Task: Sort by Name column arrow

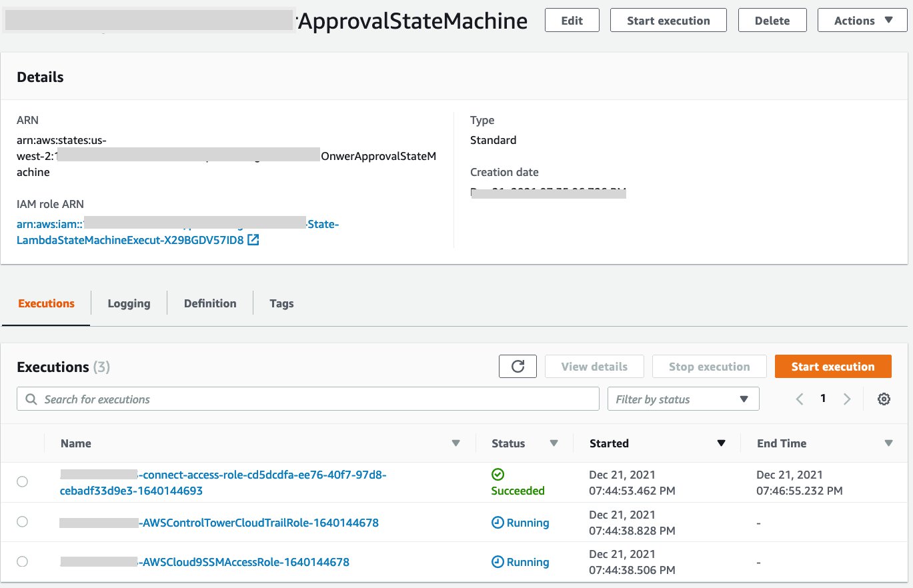Action: point(455,443)
